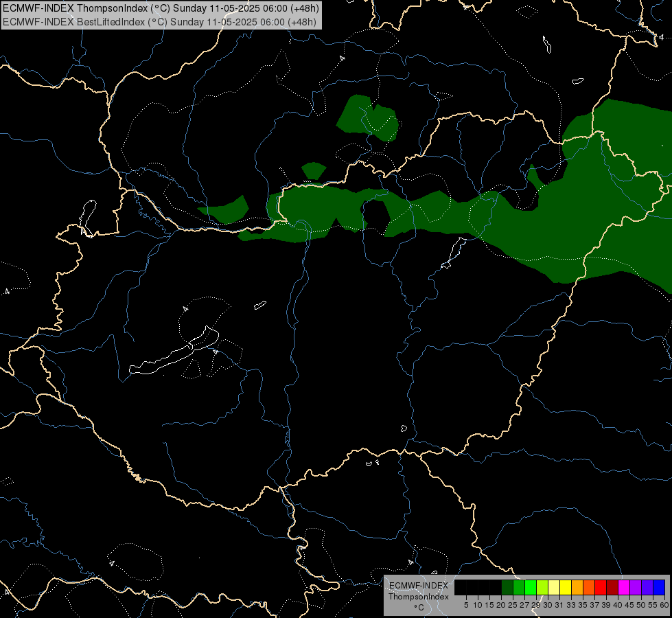Pick the blue 55–60 legend swatch
Viewport: 672px width, 618px height.
click(659, 587)
